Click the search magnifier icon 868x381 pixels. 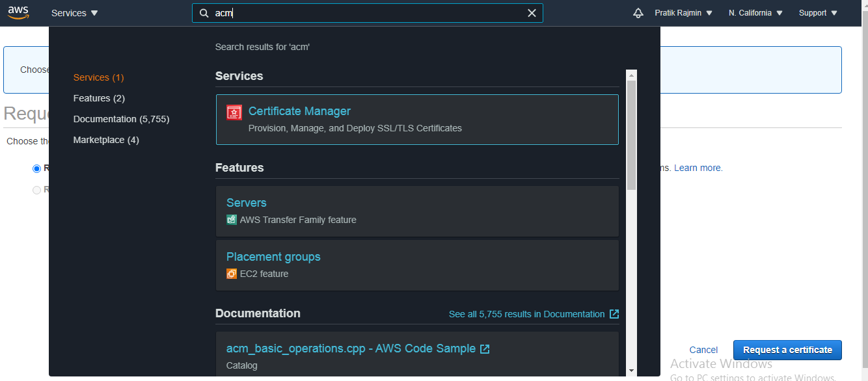pos(204,13)
